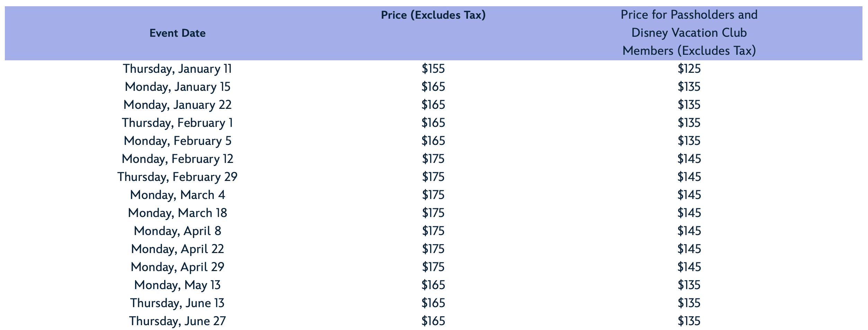Click the Price (Excludes Tax) column header
The height and width of the screenshot is (330, 868).
coord(433,15)
